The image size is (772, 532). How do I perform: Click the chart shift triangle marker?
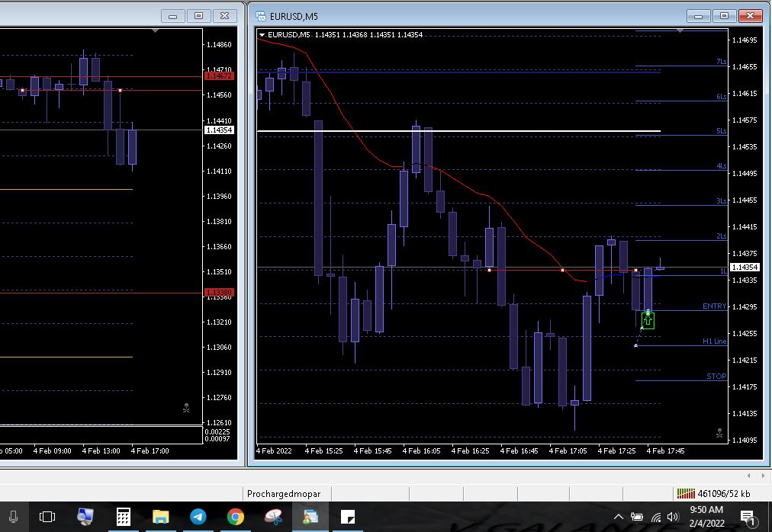tap(680, 31)
